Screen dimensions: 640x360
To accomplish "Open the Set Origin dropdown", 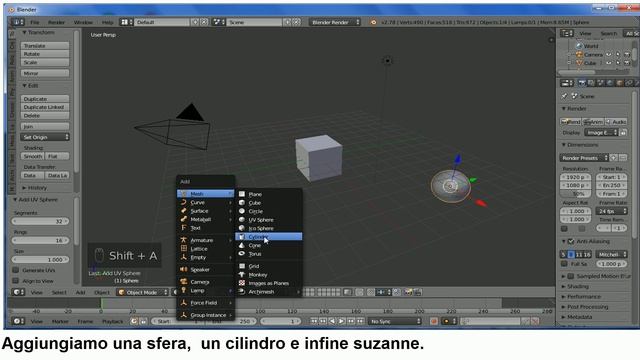I will point(45,137).
